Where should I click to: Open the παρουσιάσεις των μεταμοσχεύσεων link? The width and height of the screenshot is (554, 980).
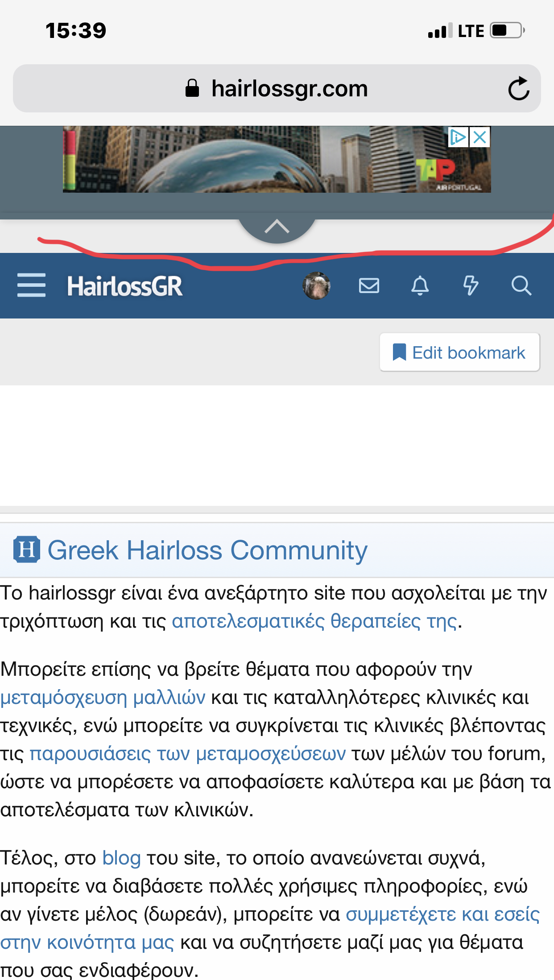click(187, 753)
